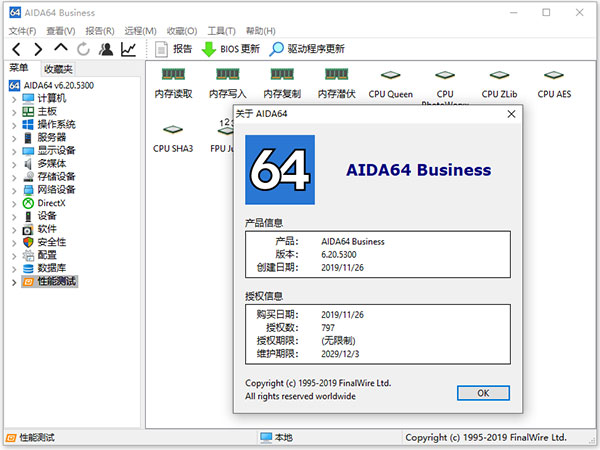Expand the 主板 tree node chevron
The width and height of the screenshot is (600, 450).
point(14,112)
